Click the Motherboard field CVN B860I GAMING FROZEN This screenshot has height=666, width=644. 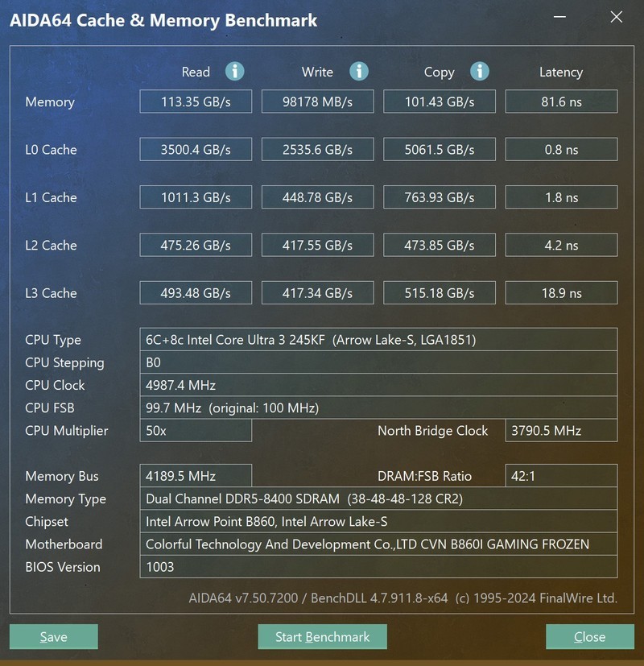(x=378, y=544)
